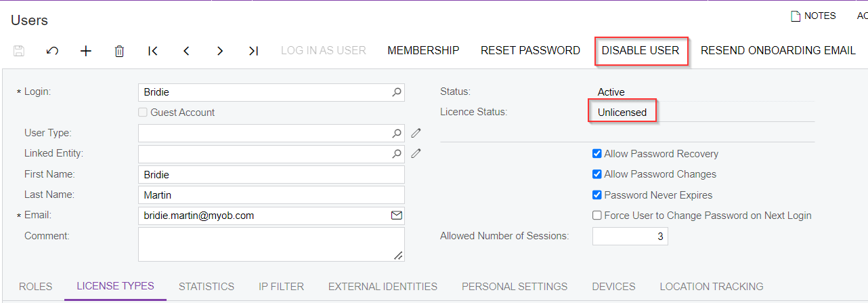Switch to the Roles tab
This screenshot has height=303, width=868.
(35, 287)
